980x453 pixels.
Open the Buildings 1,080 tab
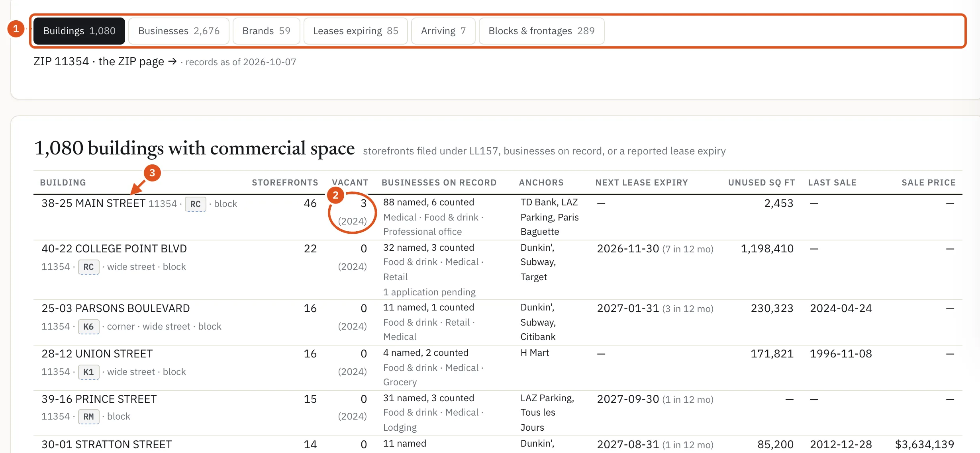click(79, 31)
